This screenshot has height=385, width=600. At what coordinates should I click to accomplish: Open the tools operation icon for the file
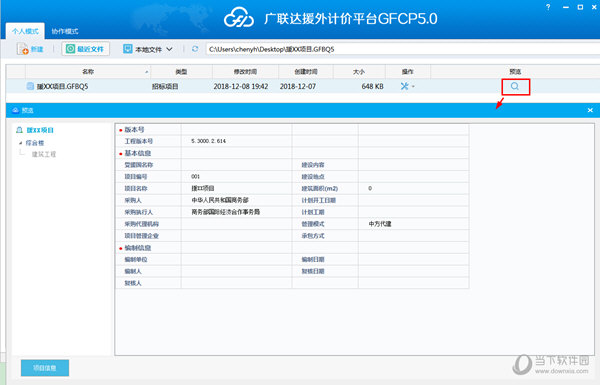(x=404, y=86)
